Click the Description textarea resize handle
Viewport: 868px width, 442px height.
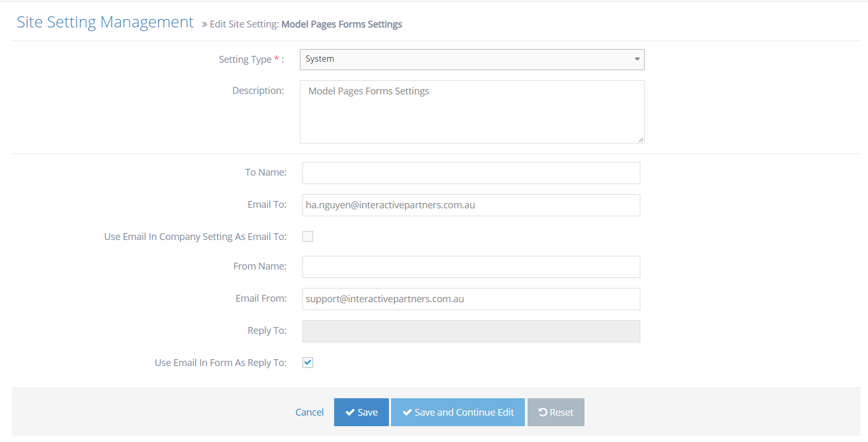pyautogui.click(x=640, y=140)
